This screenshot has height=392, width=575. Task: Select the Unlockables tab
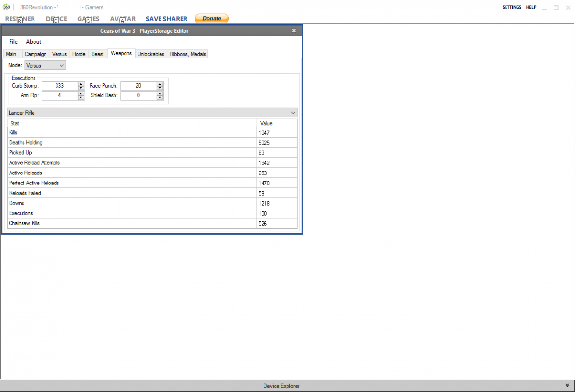pos(151,54)
